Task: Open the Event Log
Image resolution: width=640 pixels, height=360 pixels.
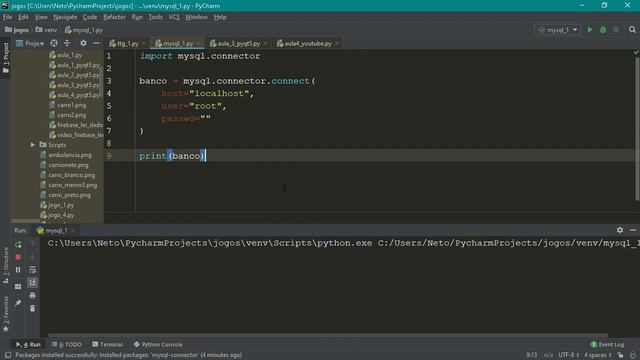Action: click(x=607, y=344)
